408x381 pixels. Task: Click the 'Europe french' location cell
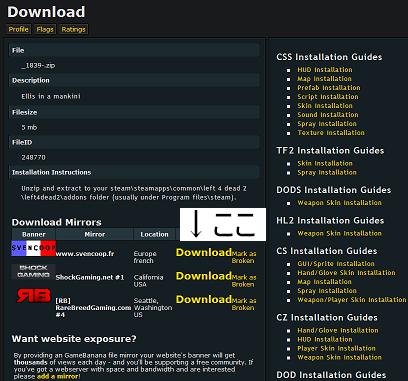click(x=145, y=257)
